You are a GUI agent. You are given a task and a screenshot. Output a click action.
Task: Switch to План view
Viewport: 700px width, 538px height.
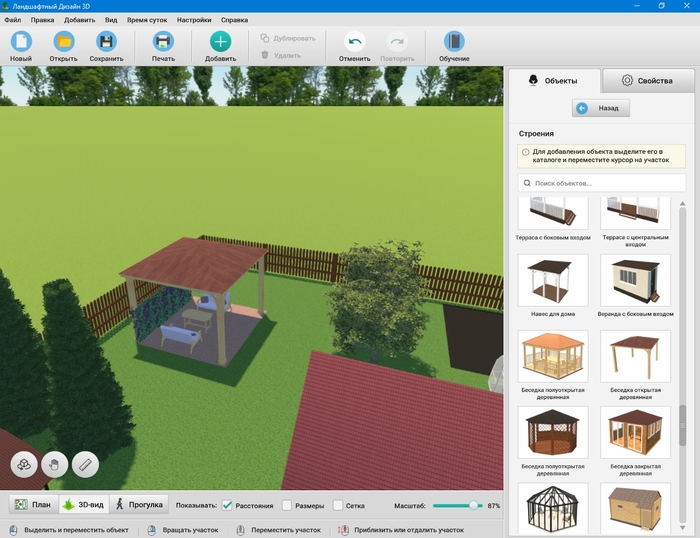pyautogui.click(x=33, y=505)
